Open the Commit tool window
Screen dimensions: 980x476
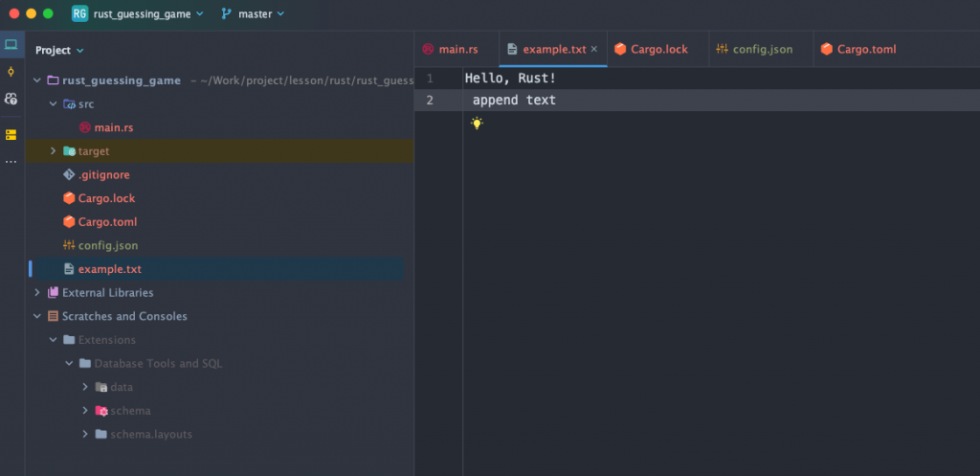pyautogui.click(x=11, y=72)
